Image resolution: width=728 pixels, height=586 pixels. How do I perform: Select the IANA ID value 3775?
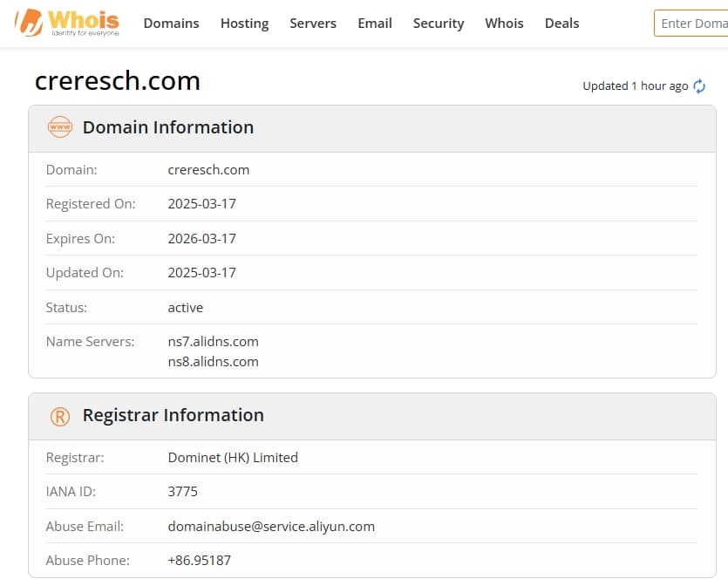pyautogui.click(x=182, y=492)
